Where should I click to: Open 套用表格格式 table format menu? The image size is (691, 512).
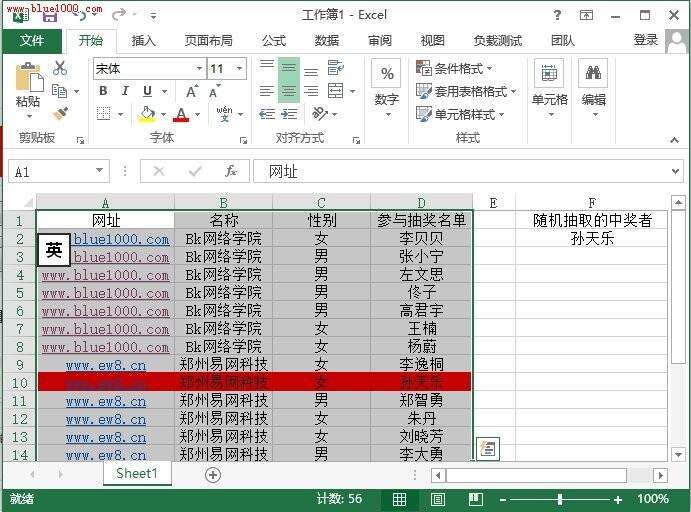466,91
